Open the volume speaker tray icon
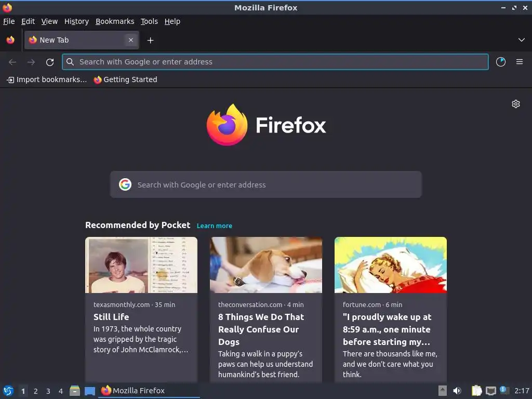 pyautogui.click(x=457, y=391)
